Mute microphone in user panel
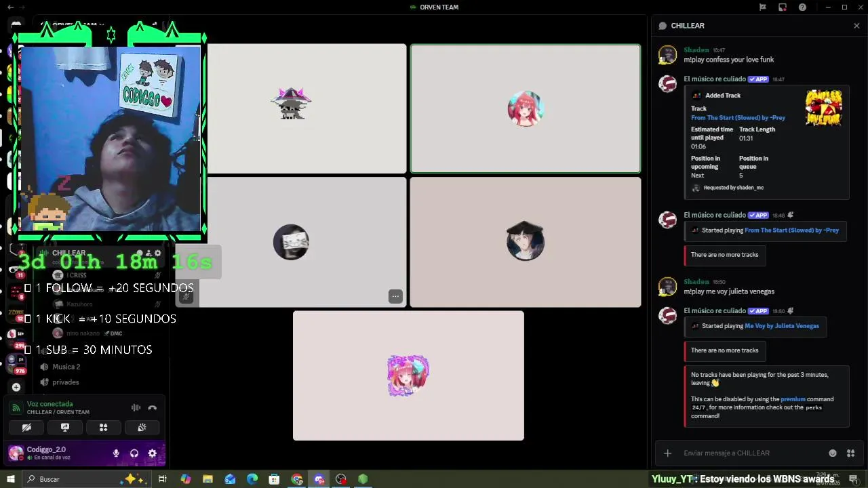 coord(116,453)
